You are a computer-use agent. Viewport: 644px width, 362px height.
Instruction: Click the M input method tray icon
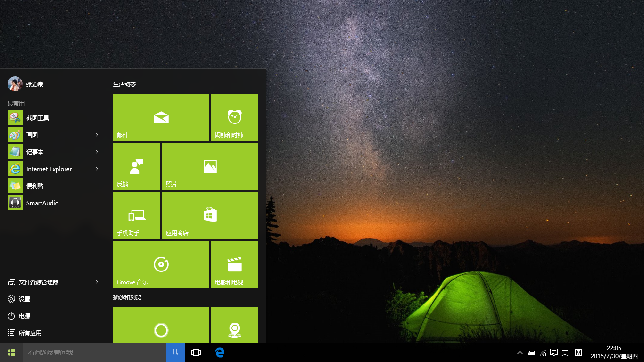(578, 353)
